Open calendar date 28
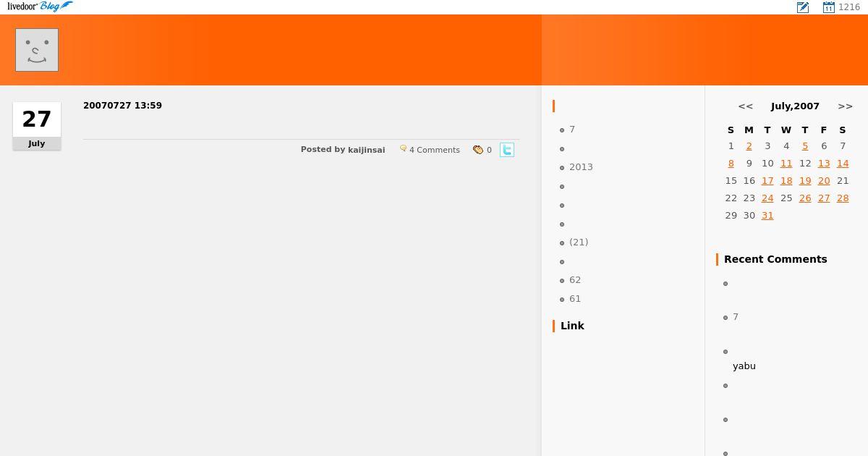This screenshot has width=868, height=456. click(843, 198)
